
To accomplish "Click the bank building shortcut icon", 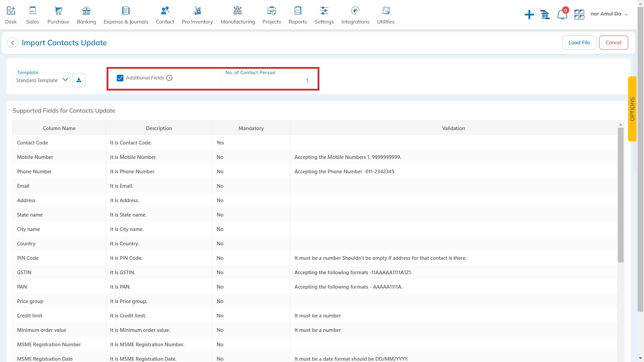I will pos(545,14).
